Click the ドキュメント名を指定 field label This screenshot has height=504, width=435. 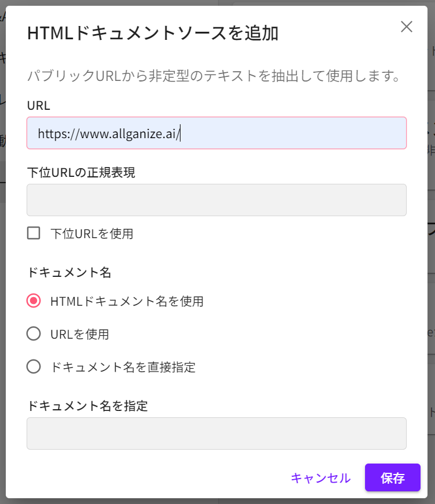87,406
